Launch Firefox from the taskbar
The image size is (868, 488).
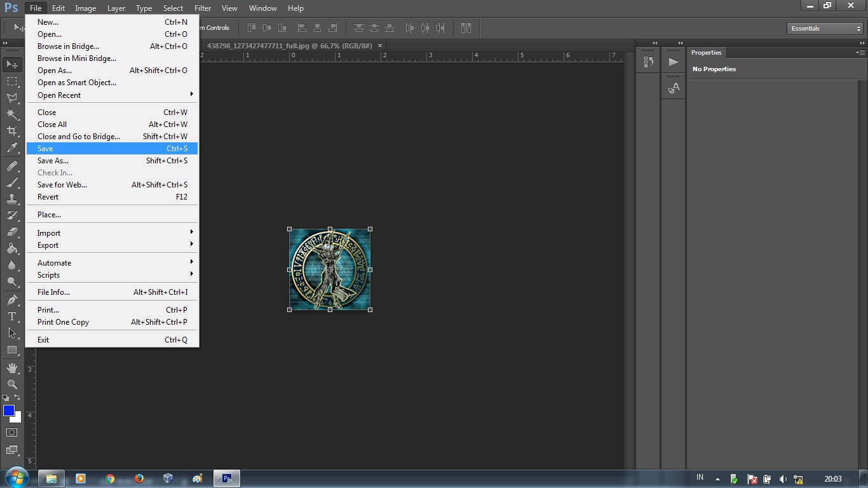(x=139, y=478)
